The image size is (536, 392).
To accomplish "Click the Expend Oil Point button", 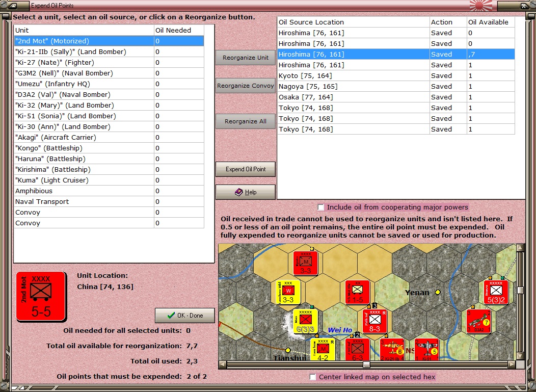I will [246, 169].
